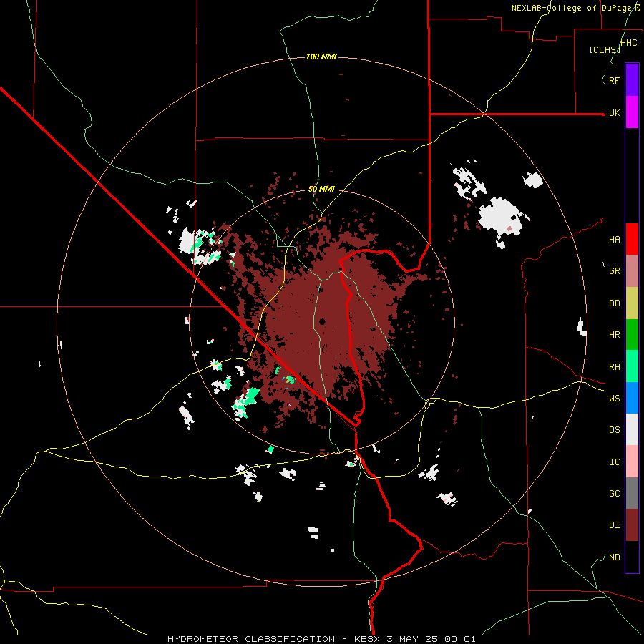Viewport: 644px width, 644px height.
Task: Click the 'RA' legend label
Action: 615,367
